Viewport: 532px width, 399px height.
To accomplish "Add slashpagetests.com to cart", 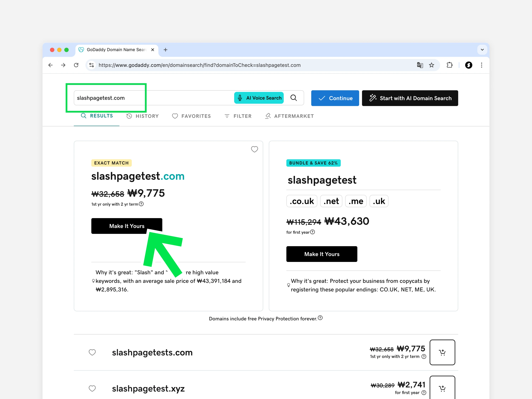I will (x=442, y=352).
